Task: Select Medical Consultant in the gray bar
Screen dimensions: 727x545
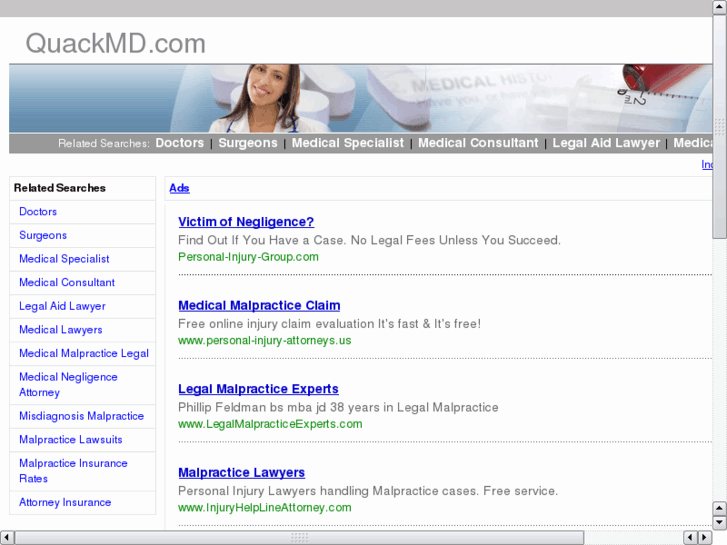Action: [478, 143]
